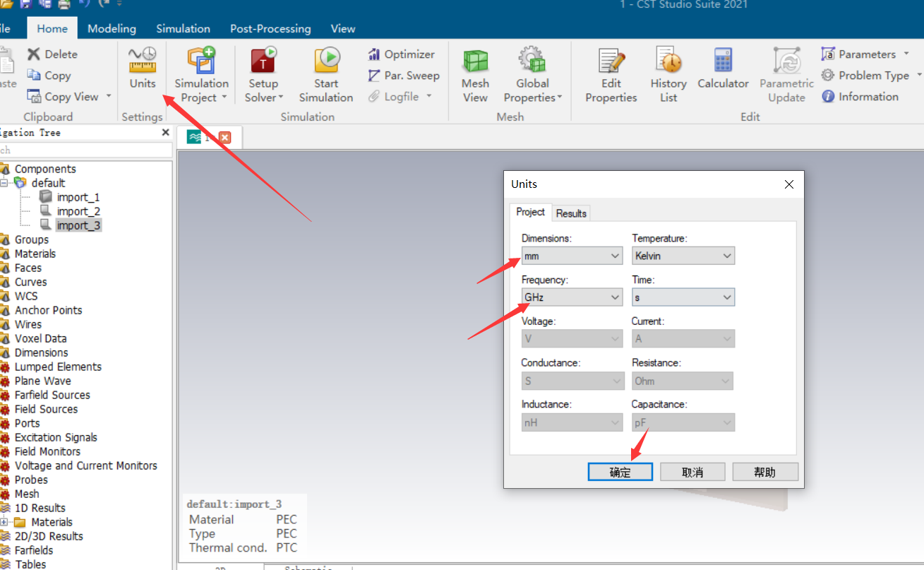The image size is (924, 570).
Task: Delete the selected object
Action: click(52, 54)
